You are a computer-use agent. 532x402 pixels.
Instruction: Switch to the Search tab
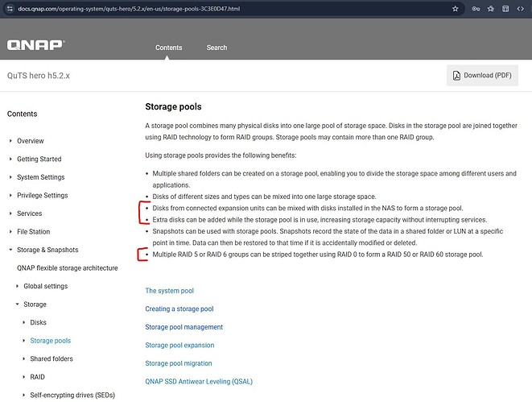(x=217, y=48)
